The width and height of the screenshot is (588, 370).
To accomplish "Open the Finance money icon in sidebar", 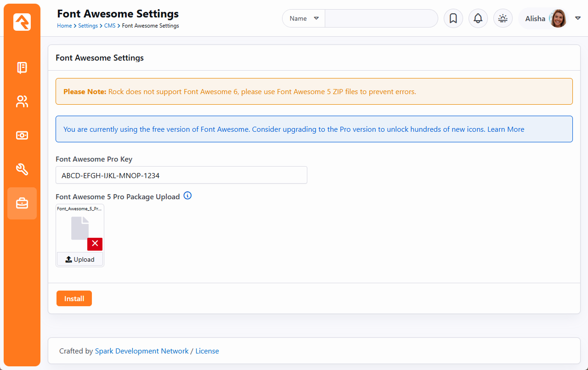I will (22, 135).
